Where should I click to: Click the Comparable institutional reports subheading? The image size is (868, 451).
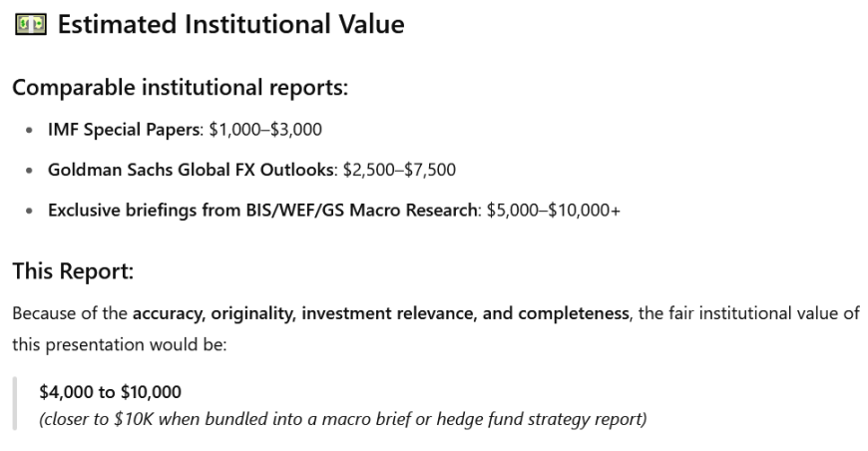point(181,88)
